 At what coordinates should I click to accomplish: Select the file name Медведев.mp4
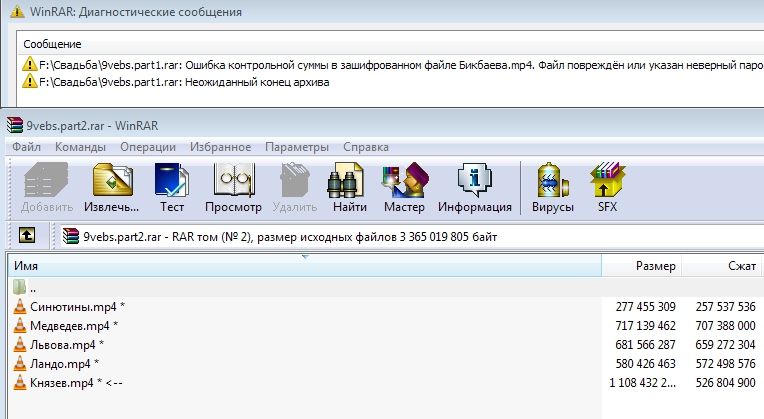tap(70, 325)
